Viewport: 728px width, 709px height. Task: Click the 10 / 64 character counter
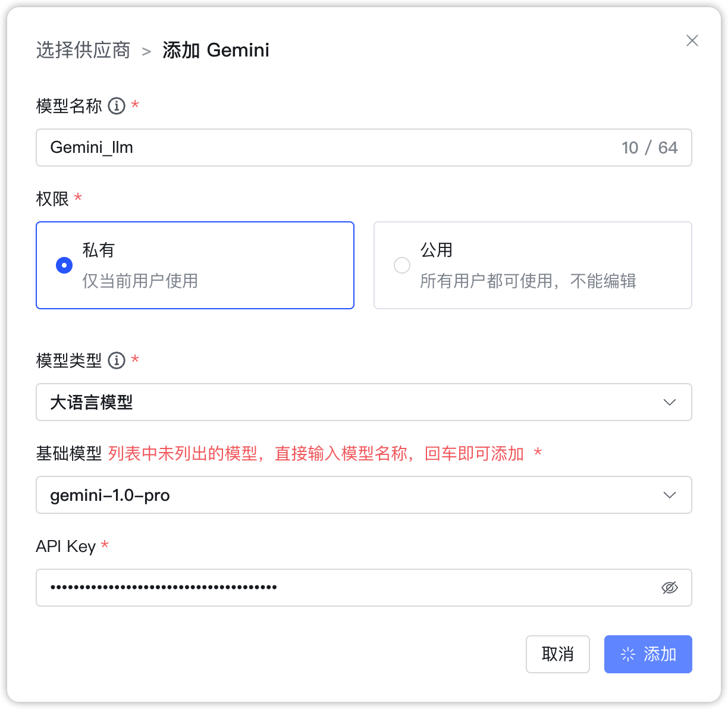pos(649,148)
